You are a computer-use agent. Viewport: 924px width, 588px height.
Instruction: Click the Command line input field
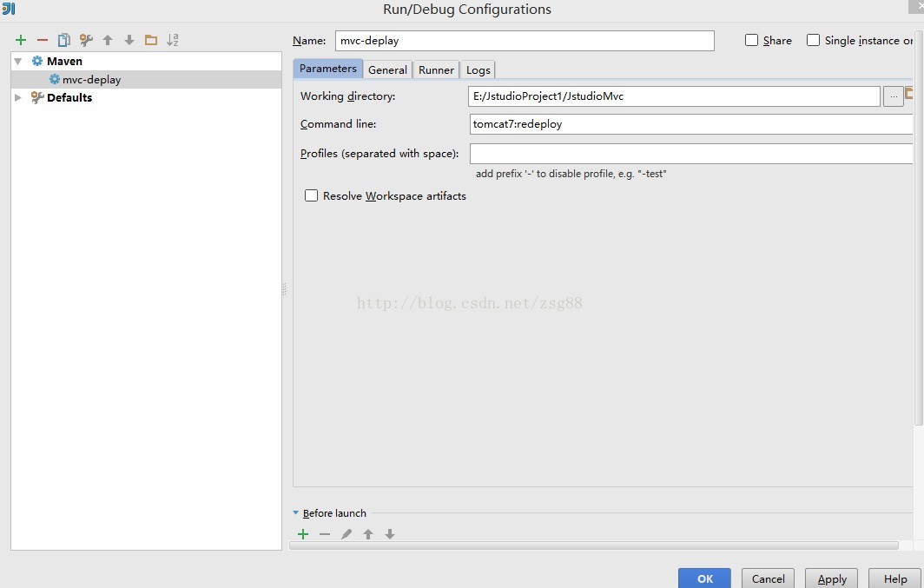point(690,124)
